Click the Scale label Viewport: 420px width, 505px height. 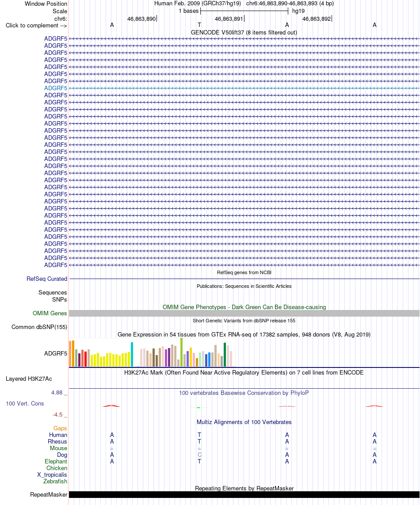tap(60, 11)
